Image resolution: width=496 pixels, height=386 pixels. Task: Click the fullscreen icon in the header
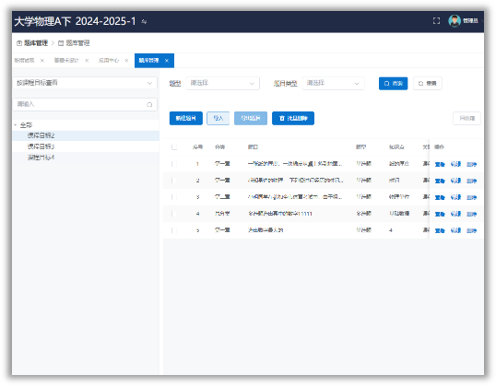[x=436, y=21]
